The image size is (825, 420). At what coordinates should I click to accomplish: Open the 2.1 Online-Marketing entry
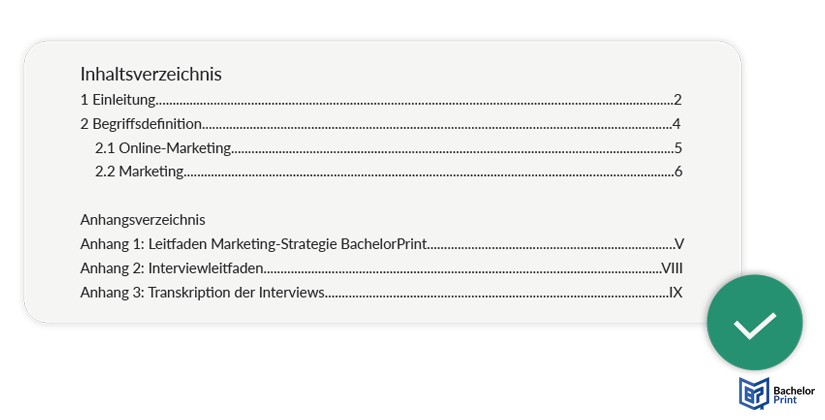(x=388, y=148)
